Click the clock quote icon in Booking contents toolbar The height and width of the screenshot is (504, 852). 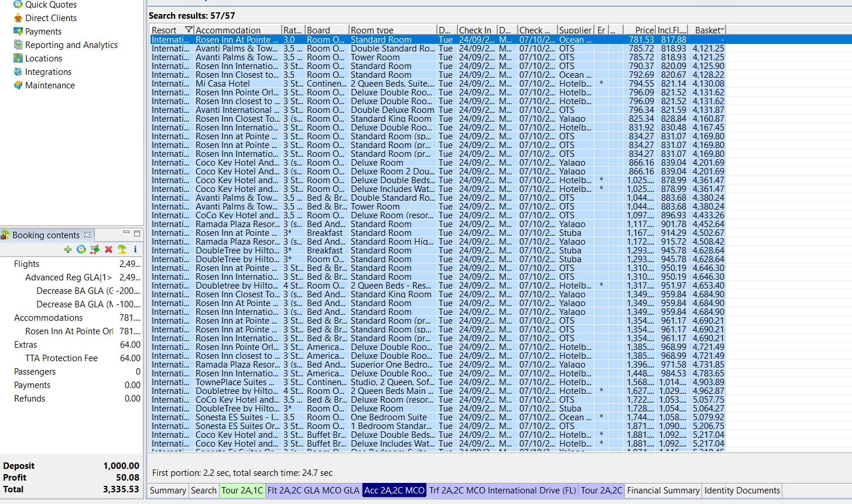81,249
